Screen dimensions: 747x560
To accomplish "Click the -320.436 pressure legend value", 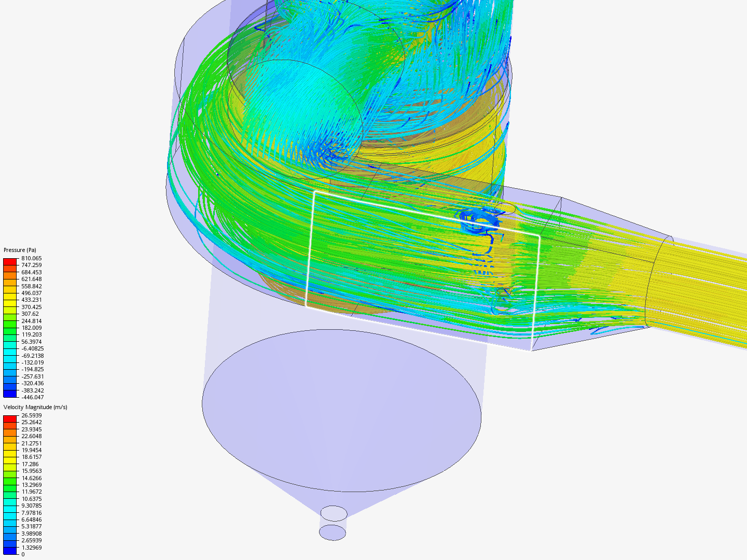I will pyautogui.click(x=33, y=383).
